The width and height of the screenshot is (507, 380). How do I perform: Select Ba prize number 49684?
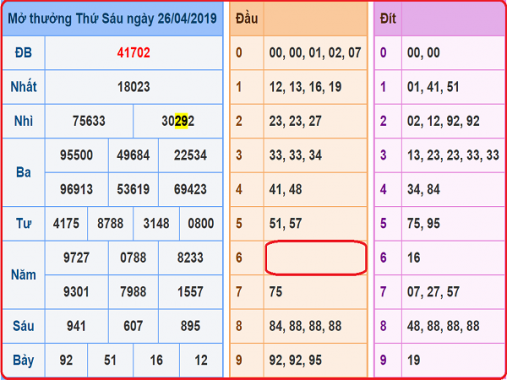[x=133, y=155]
